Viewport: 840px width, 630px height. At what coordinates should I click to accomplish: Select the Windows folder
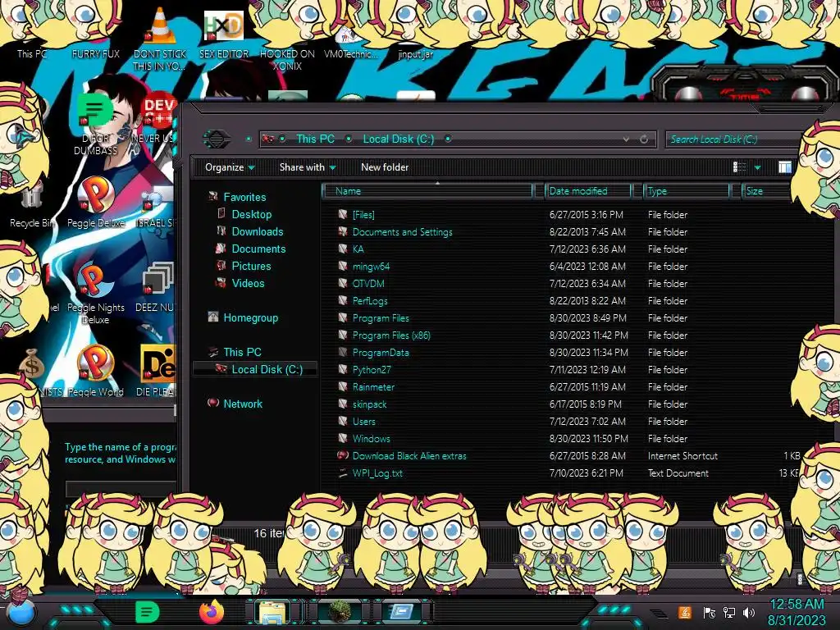click(x=371, y=438)
